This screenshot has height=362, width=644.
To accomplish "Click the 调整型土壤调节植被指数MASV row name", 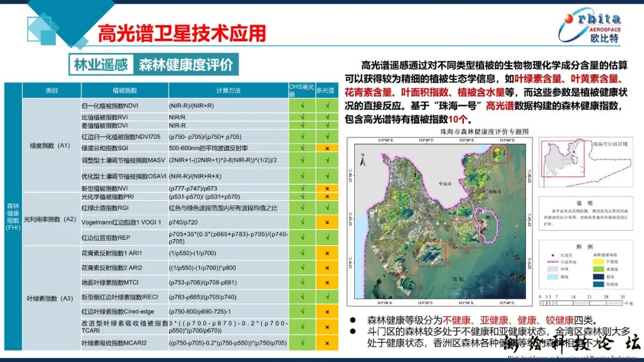I will (123, 160).
